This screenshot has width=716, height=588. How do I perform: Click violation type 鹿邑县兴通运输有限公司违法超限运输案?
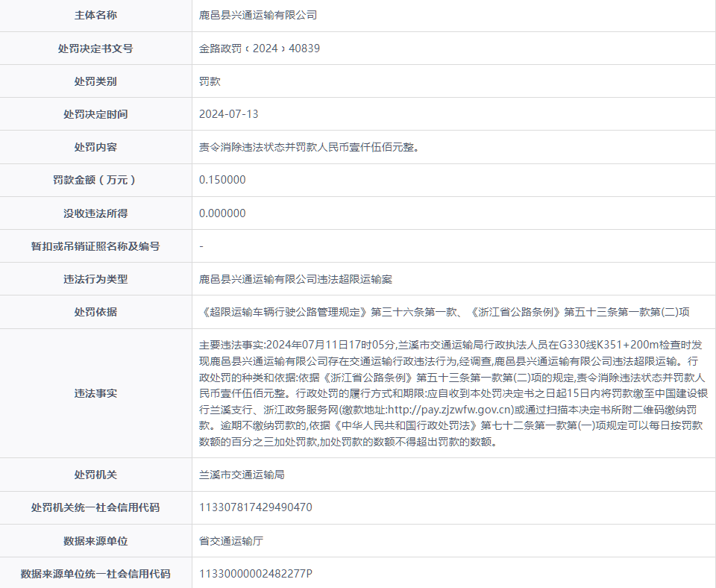pyautogui.click(x=296, y=279)
